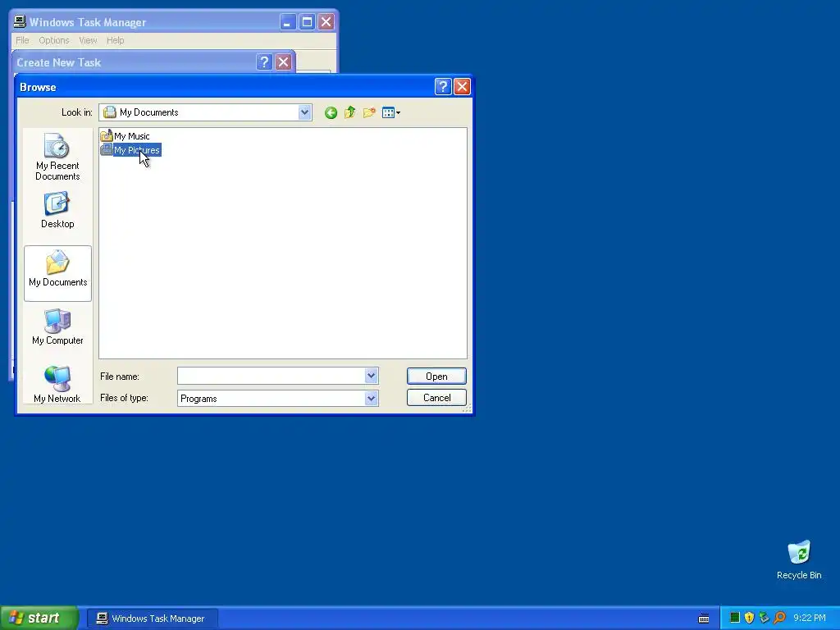Open My Computer in places bar
840x630 pixels.
57,327
